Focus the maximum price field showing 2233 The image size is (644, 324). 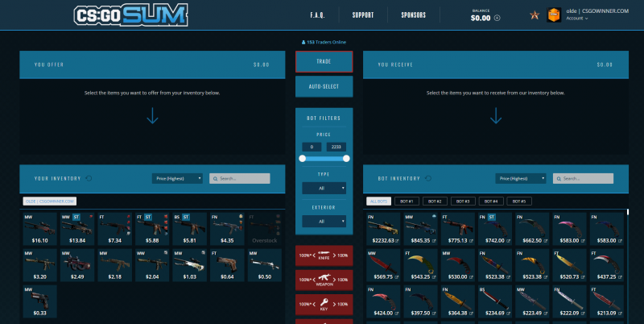(336, 147)
